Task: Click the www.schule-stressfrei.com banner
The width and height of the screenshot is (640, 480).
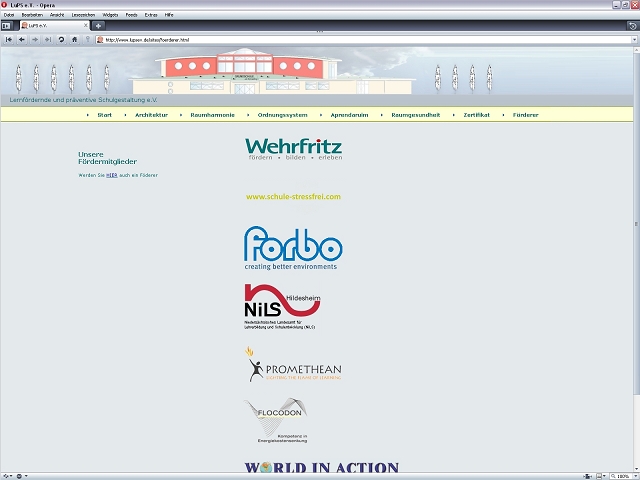Action: 293,196
